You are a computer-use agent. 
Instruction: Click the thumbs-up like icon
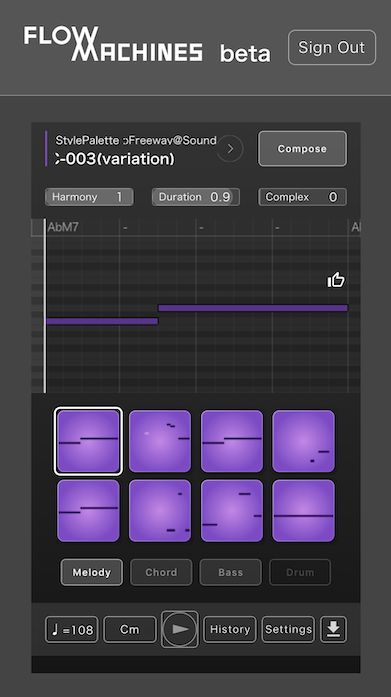pyautogui.click(x=336, y=280)
